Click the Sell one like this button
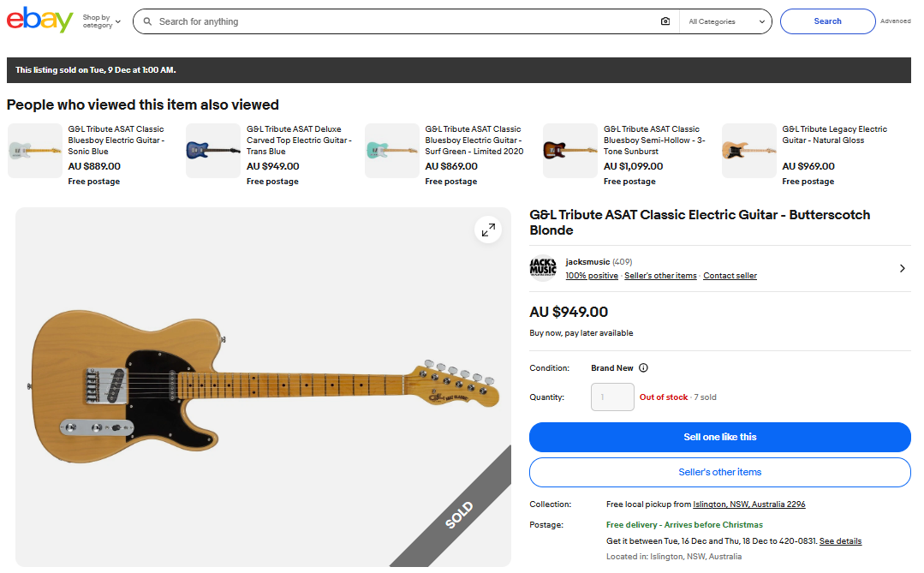The height and width of the screenshot is (573, 924). tap(719, 437)
